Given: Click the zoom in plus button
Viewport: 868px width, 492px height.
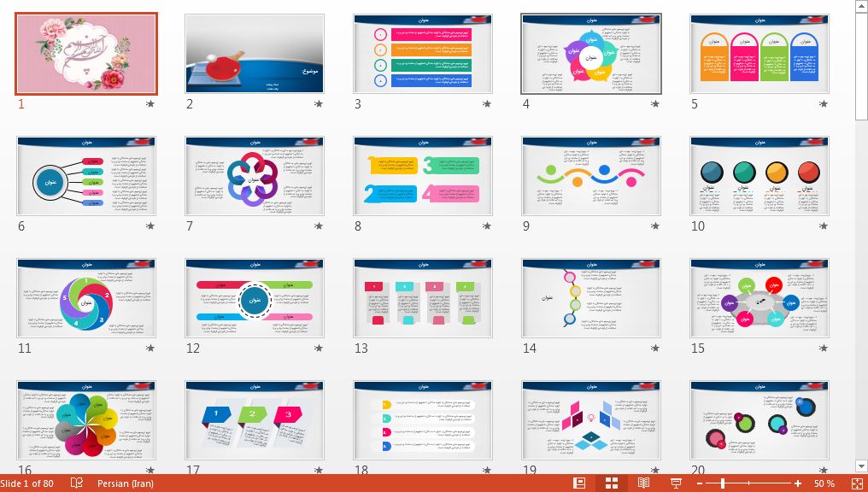Looking at the screenshot, I should coord(797,483).
